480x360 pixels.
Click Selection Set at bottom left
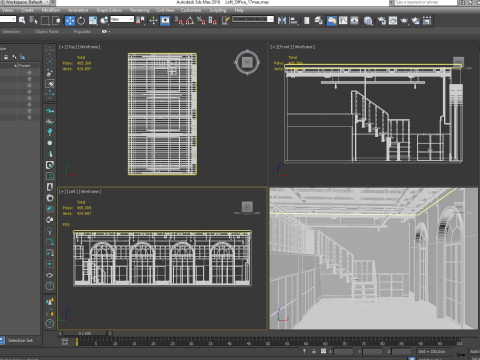point(21,340)
